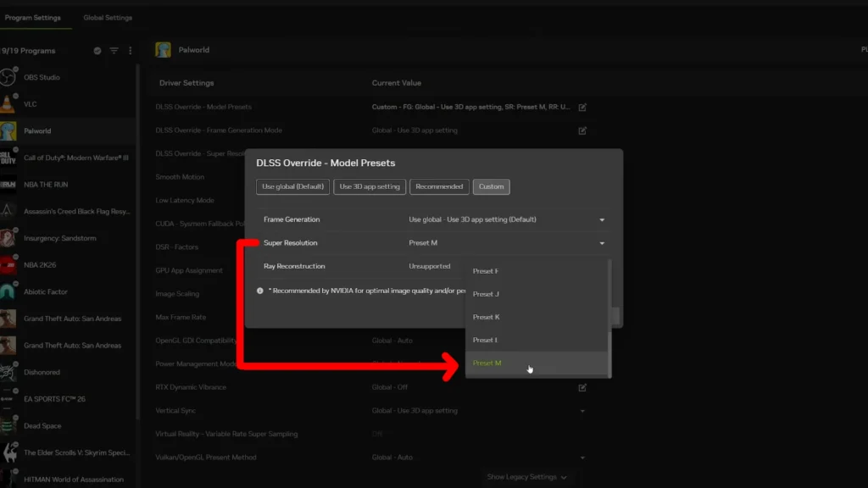This screenshot has height=488, width=868.
Task: Select the EA SPORTS FC 26 icon
Action: (8, 399)
